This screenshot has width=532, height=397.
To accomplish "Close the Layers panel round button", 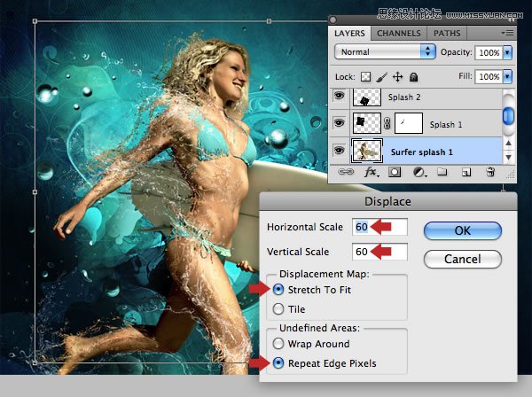I will [x=333, y=19].
